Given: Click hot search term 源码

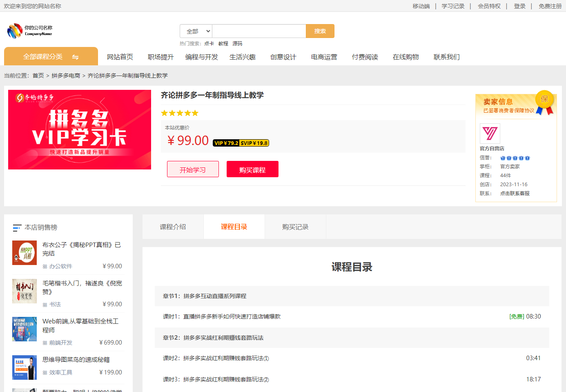Looking at the screenshot, I should [x=237, y=44].
